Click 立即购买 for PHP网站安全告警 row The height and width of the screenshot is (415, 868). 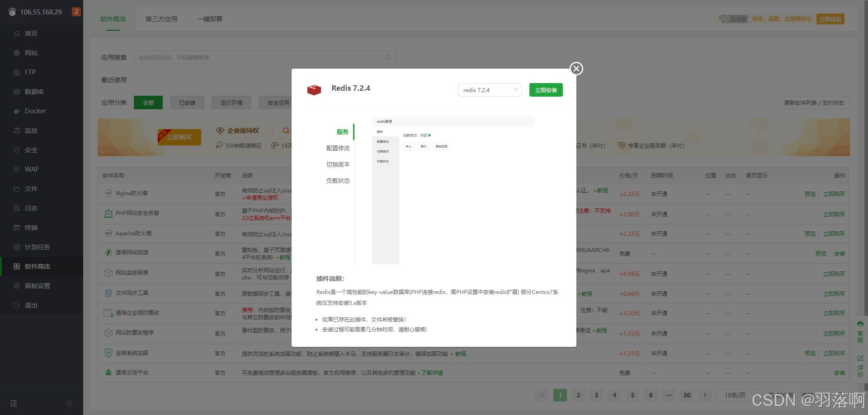tap(834, 214)
